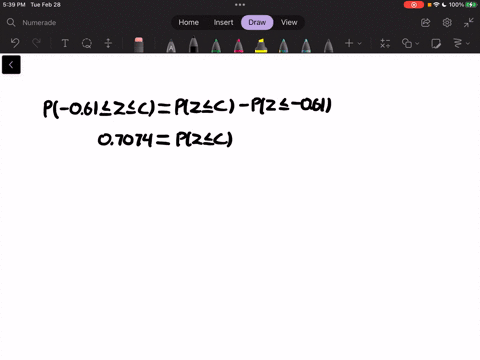Select the light blue pen

pyautogui.click(x=306, y=46)
